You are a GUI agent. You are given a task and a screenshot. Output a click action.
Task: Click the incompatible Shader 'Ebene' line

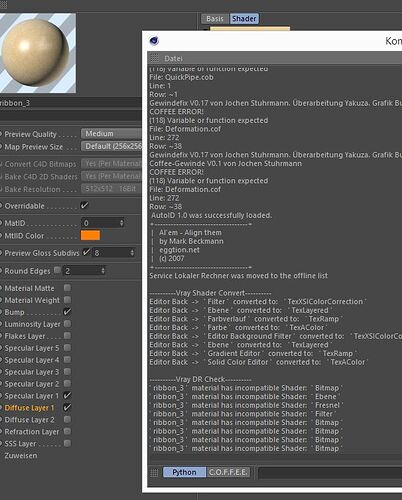(245, 397)
